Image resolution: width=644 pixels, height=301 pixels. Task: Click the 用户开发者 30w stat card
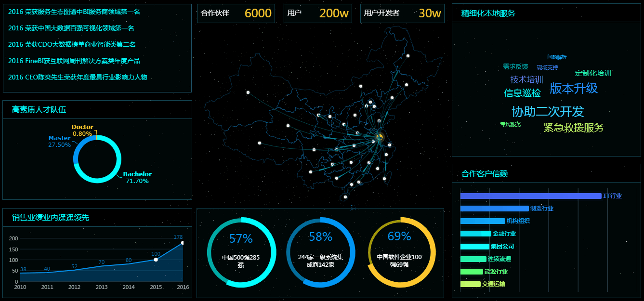(x=402, y=13)
